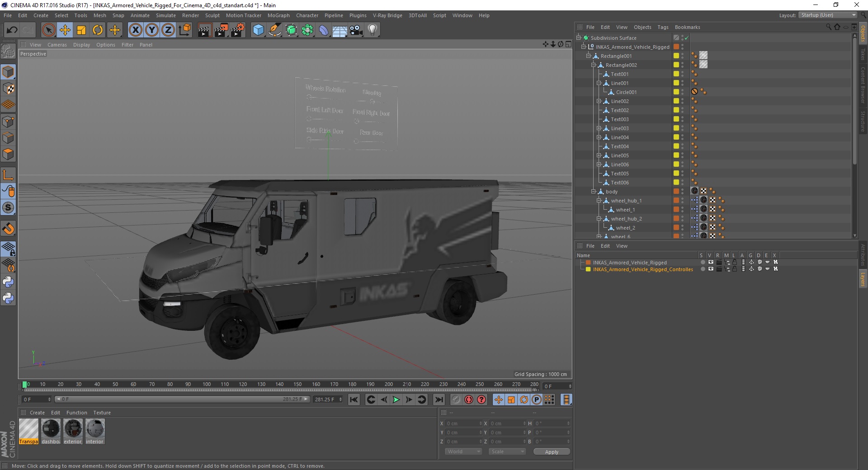Toggle visibility dots of Circle001 object
This screenshot has height=470, width=868.
click(683, 92)
